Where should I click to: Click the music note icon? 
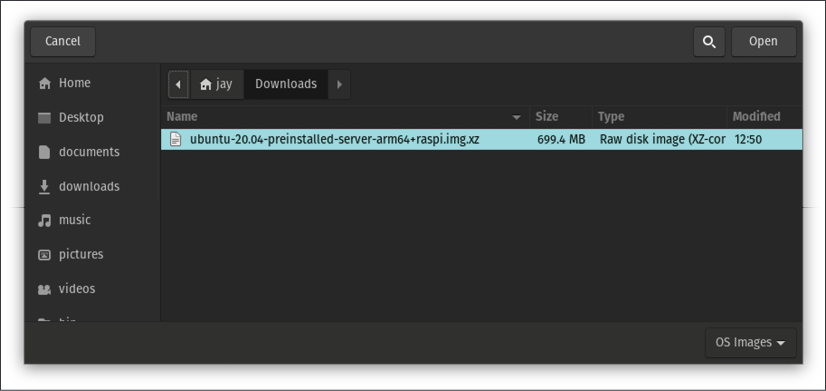click(45, 220)
